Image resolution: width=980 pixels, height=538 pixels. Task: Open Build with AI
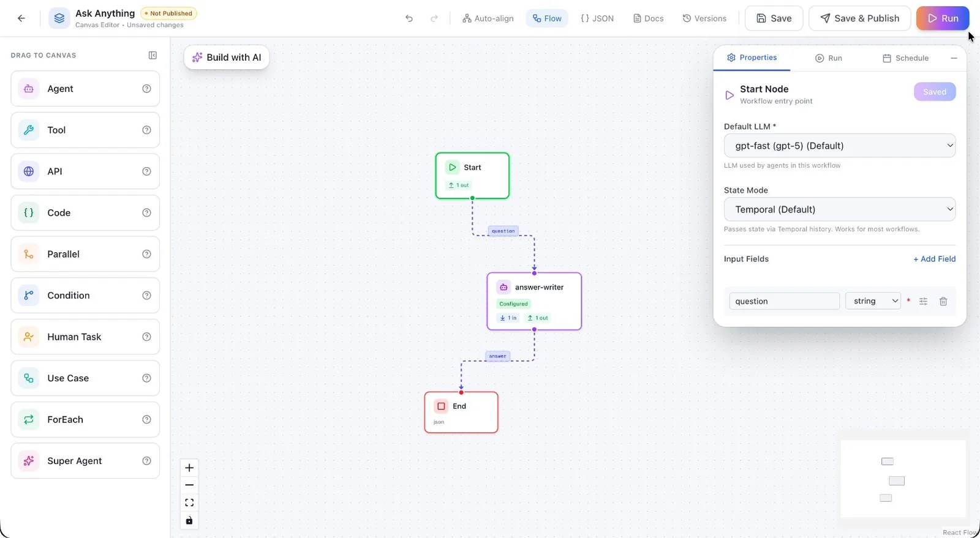tap(227, 58)
